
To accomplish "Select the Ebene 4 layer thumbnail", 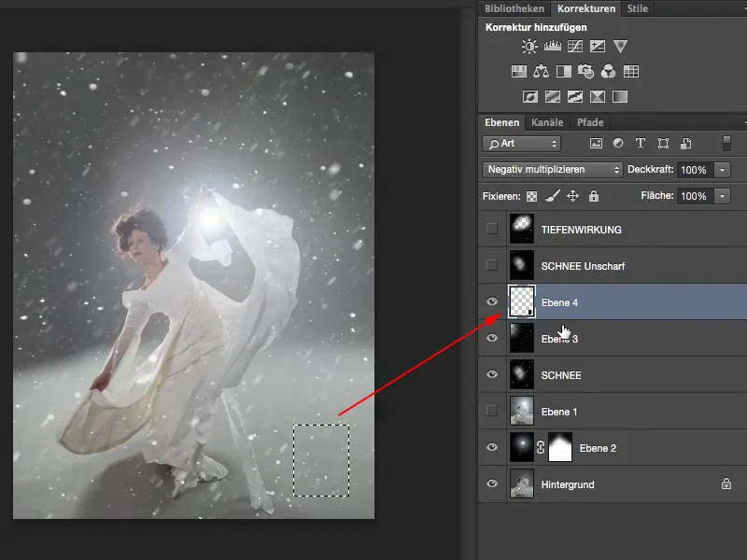I will 522,301.
